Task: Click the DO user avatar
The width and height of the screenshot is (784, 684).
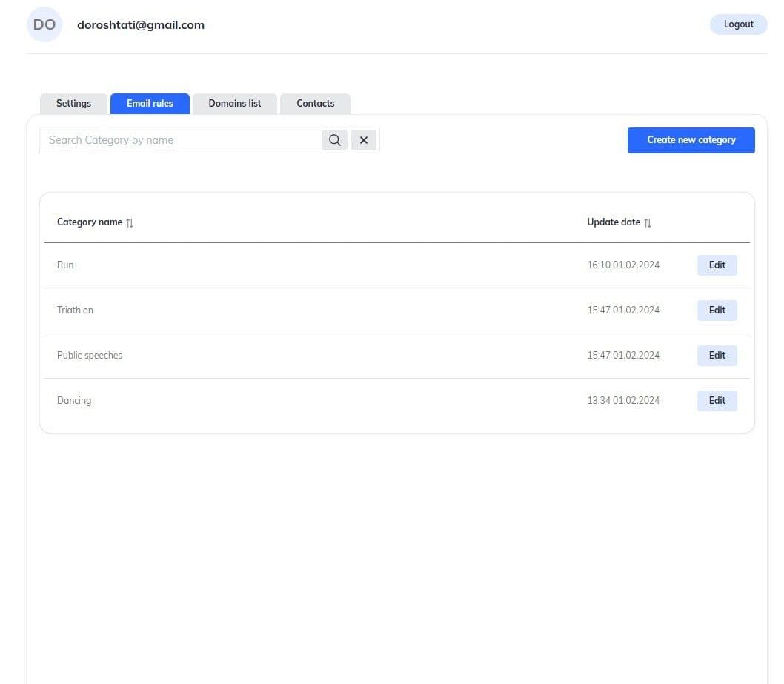Action: click(x=44, y=24)
